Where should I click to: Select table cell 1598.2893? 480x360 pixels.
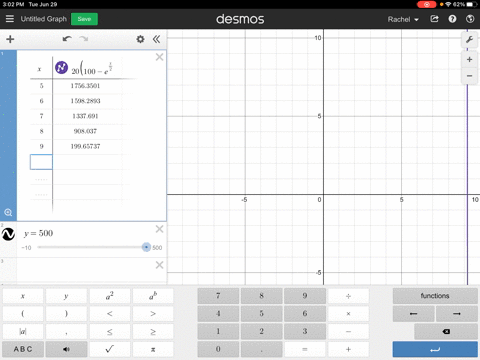click(x=85, y=101)
